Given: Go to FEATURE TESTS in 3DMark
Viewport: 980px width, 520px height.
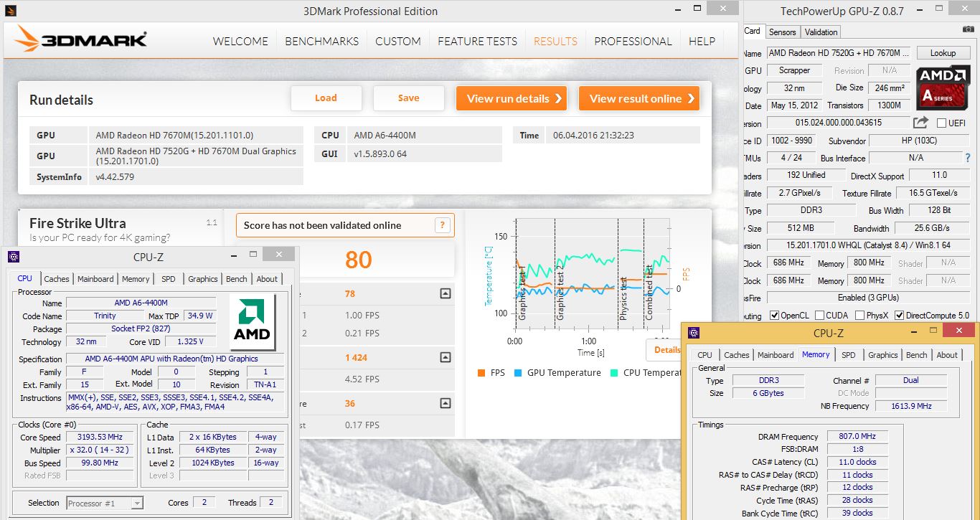Looking at the screenshot, I should (x=477, y=41).
